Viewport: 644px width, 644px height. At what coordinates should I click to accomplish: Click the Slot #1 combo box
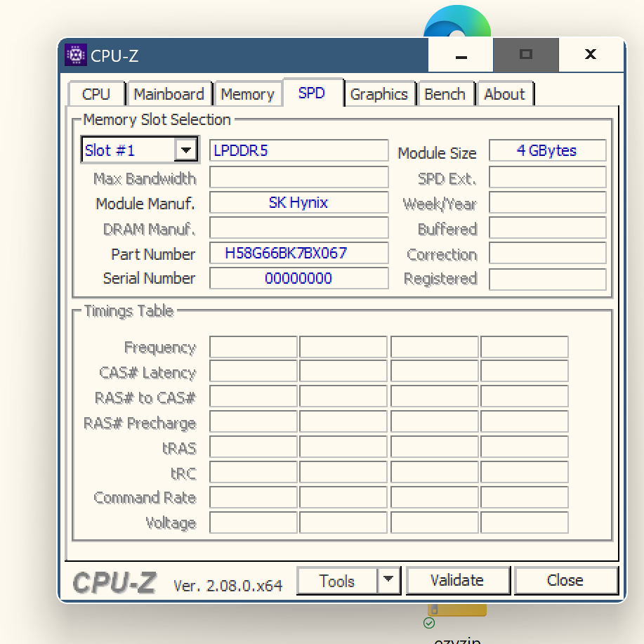(x=140, y=150)
